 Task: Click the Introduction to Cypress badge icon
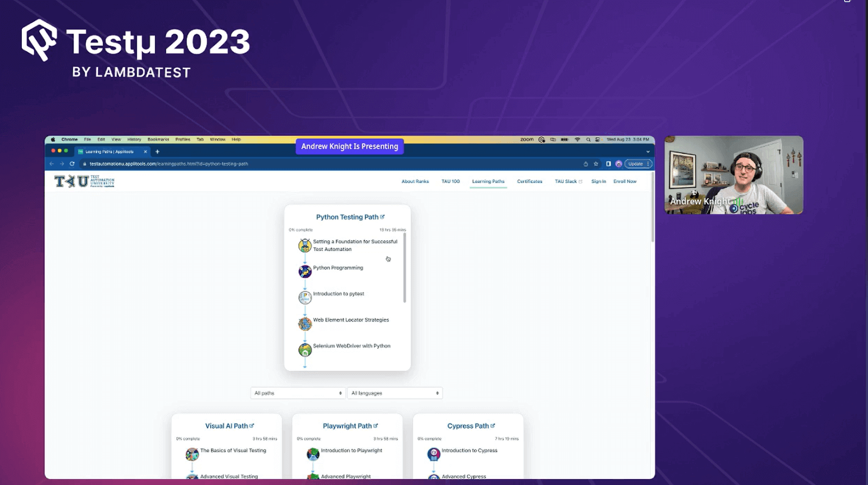(x=433, y=454)
